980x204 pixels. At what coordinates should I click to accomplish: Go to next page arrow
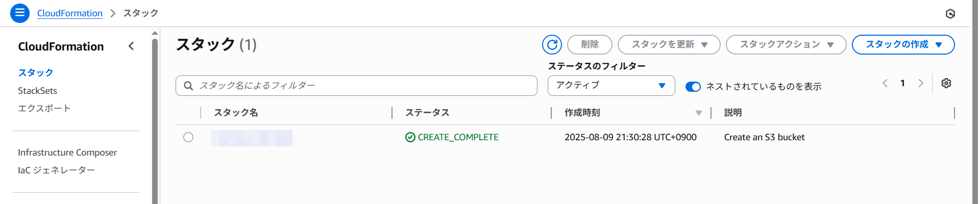tap(921, 83)
